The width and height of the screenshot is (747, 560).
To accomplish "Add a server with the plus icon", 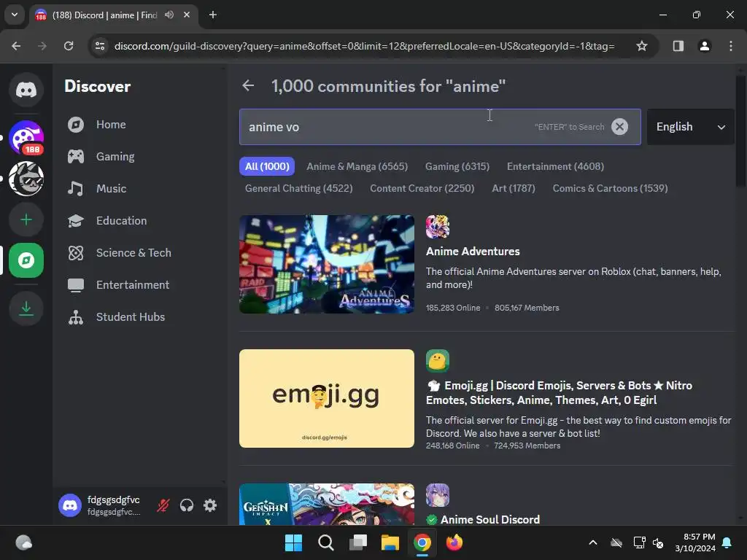I will (26, 219).
